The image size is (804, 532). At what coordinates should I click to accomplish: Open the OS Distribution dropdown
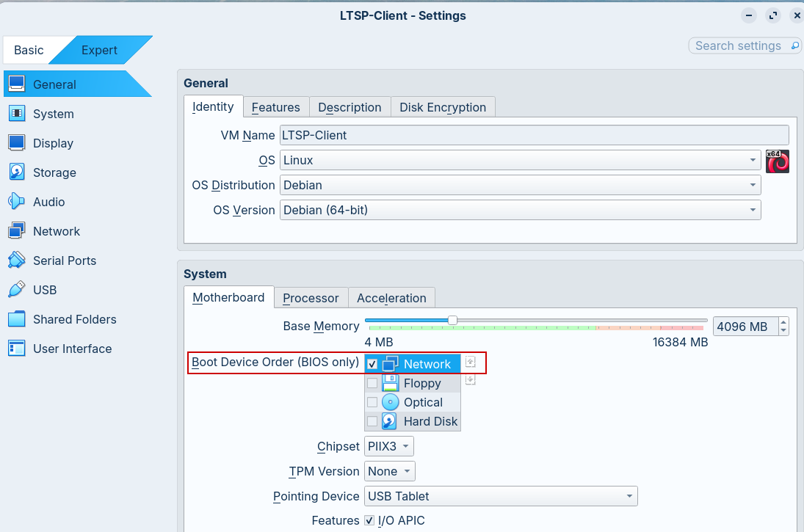click(x=520, y=185)
